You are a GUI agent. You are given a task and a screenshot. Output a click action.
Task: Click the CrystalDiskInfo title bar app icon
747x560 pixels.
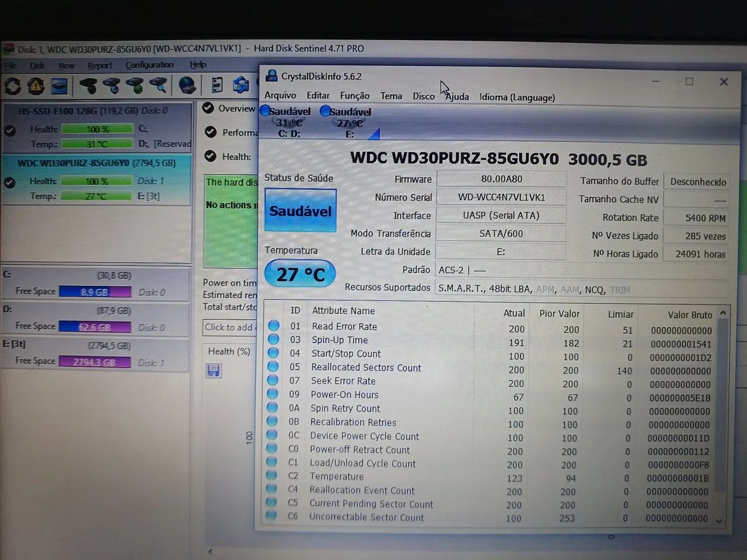(x=271, y=76)
